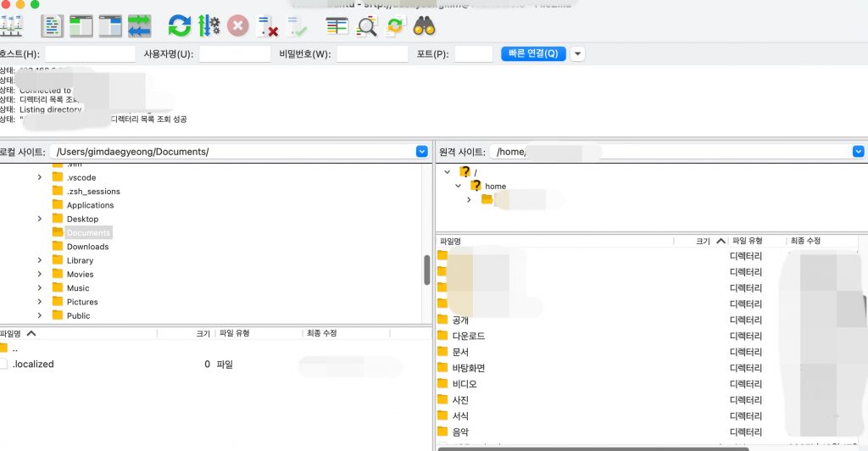Open binoculars file search icon

click(424, 25)
